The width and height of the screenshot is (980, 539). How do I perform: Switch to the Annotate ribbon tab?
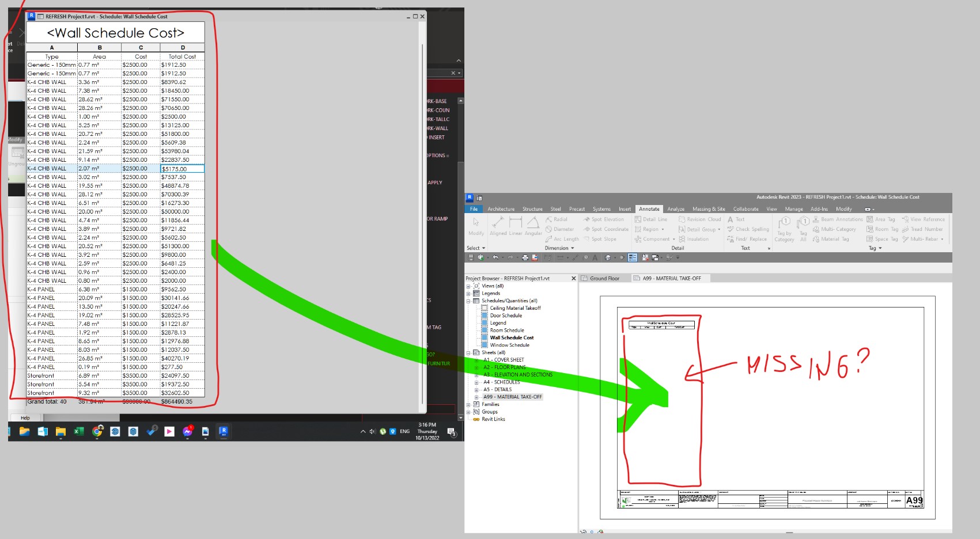[649, 208]
